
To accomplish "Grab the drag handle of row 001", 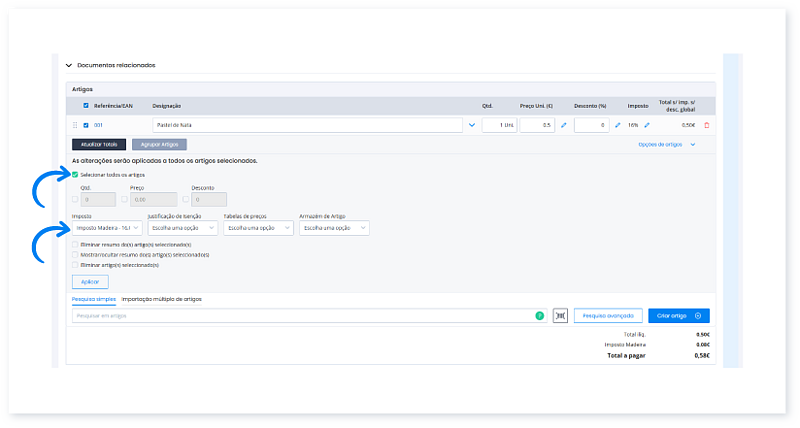I will click(x=75, y=125).
